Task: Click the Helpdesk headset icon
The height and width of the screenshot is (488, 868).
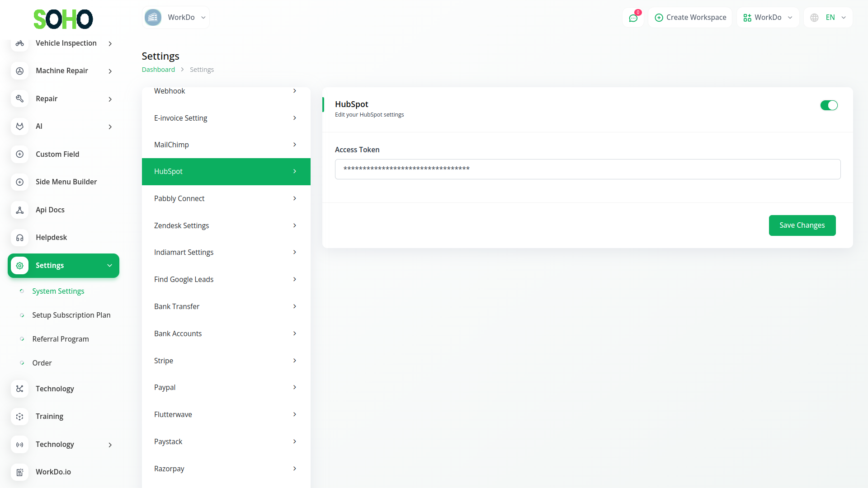Action: tap(19, 238)
